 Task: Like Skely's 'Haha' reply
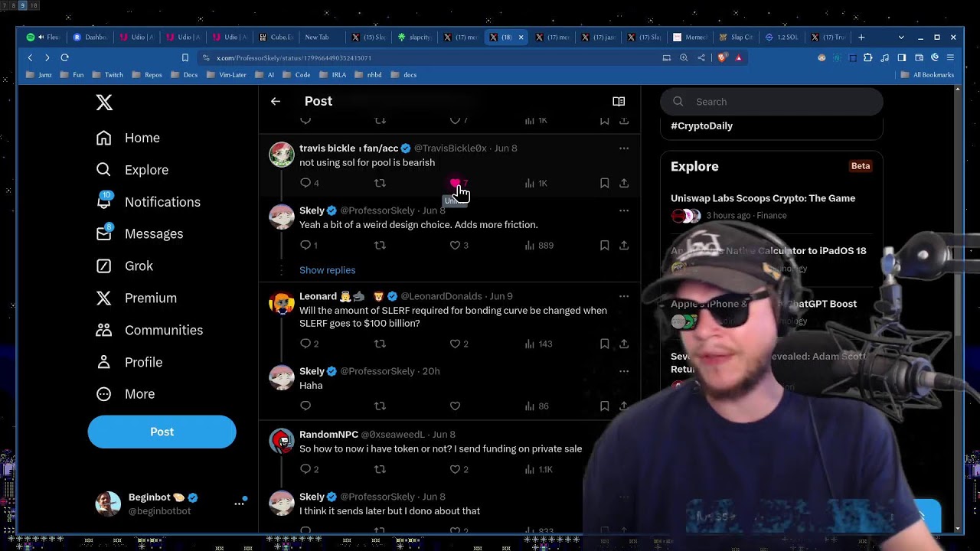tap(455, 406)
